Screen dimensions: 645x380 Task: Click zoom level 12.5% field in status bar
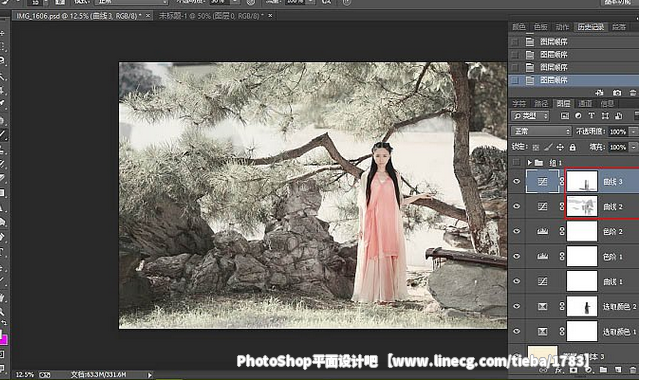(25, 375)
